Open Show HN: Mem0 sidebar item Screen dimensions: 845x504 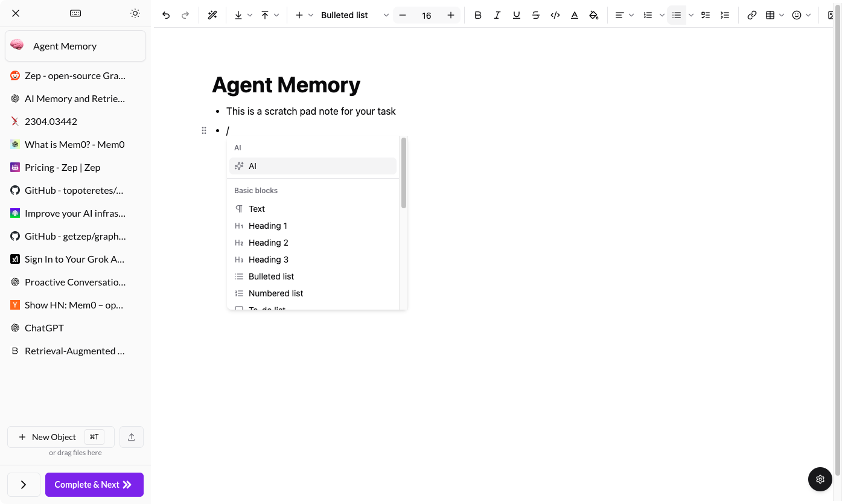[x=75, y=305]
